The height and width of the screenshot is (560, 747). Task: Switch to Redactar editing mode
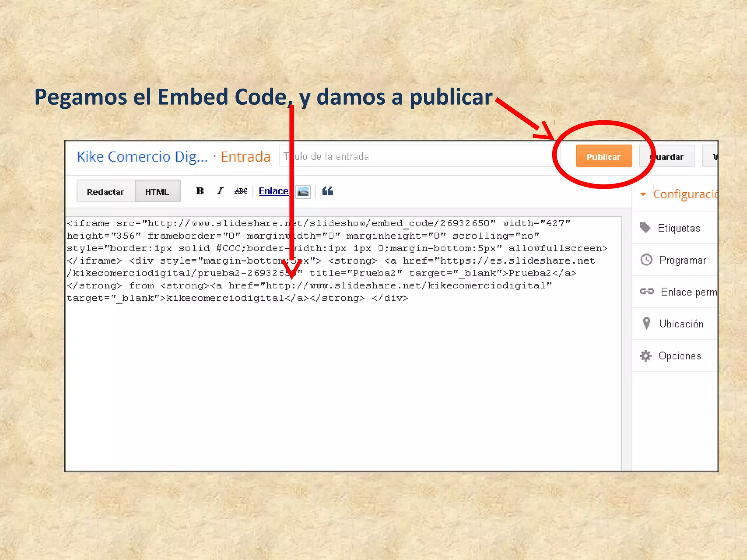pyautogui.click(x=106, y=191)
